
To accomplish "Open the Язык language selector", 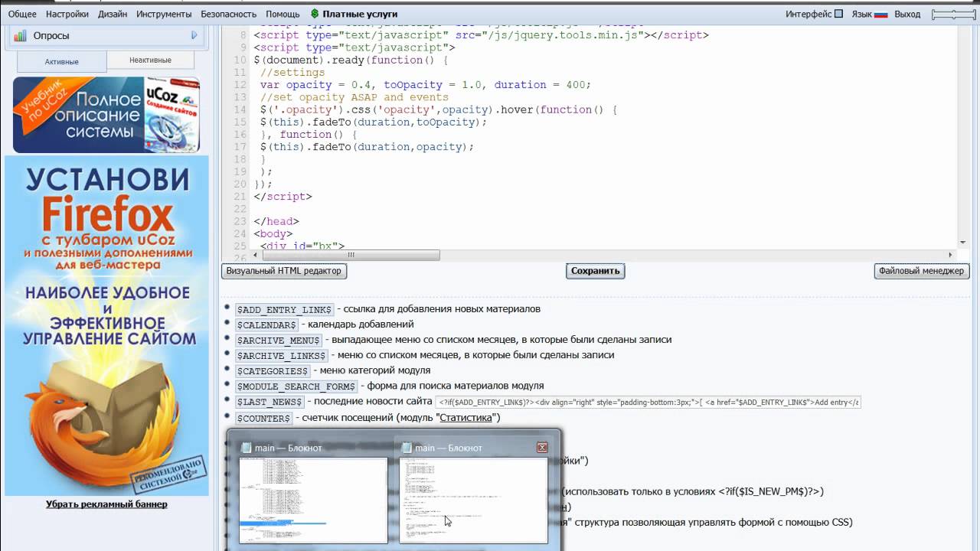I will [x=862, y=14].
